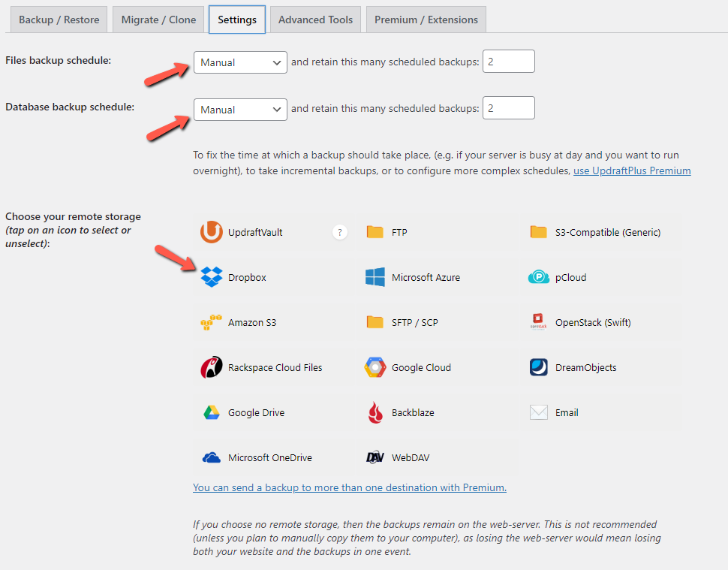Screen dimensions: 728x570
Task: Focus the Files backup retain count field
Action: click(x=509, y=62)
